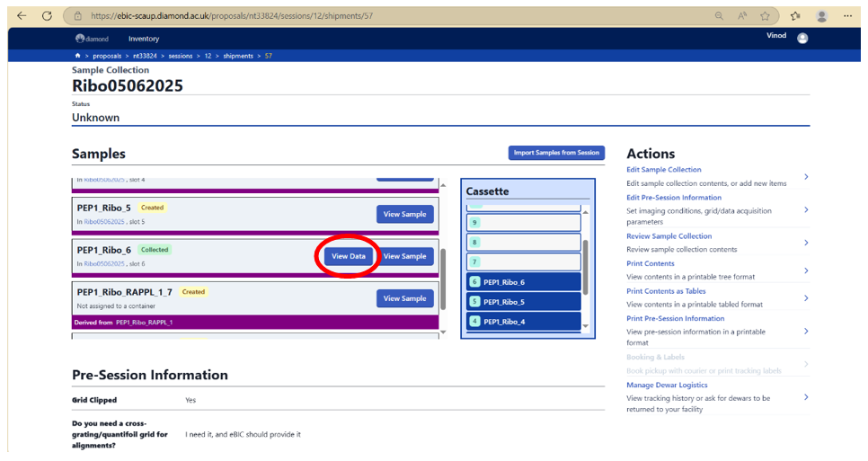This screenshot has height=461, width=868.
Task: Open Manage Dewar Logistics action
Action: point(667,386)
